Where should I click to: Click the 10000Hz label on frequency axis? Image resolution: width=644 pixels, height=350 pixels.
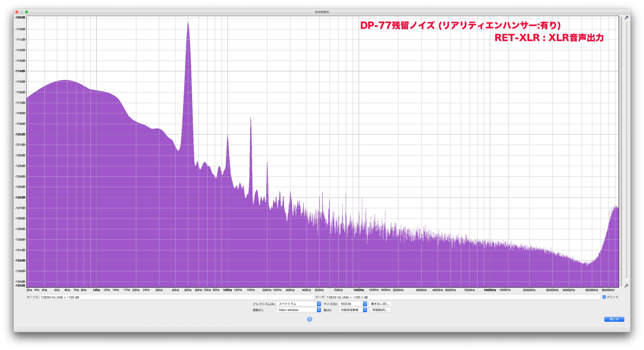coord(489,290)
